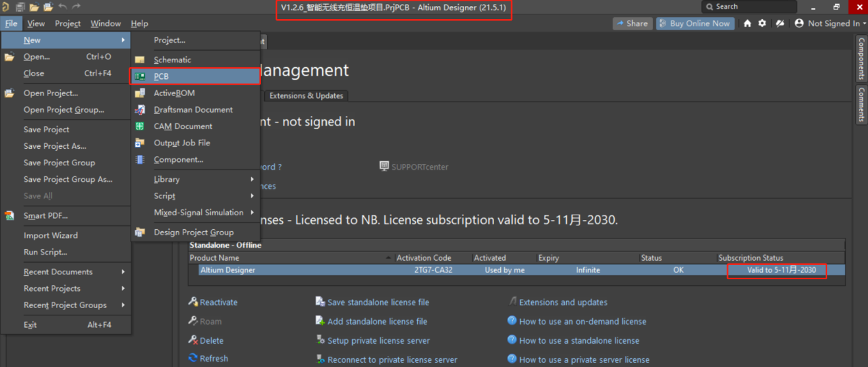
Task: Expand the Recent Documents submenu
Action: pyautogui.click(x=123, y=272)
